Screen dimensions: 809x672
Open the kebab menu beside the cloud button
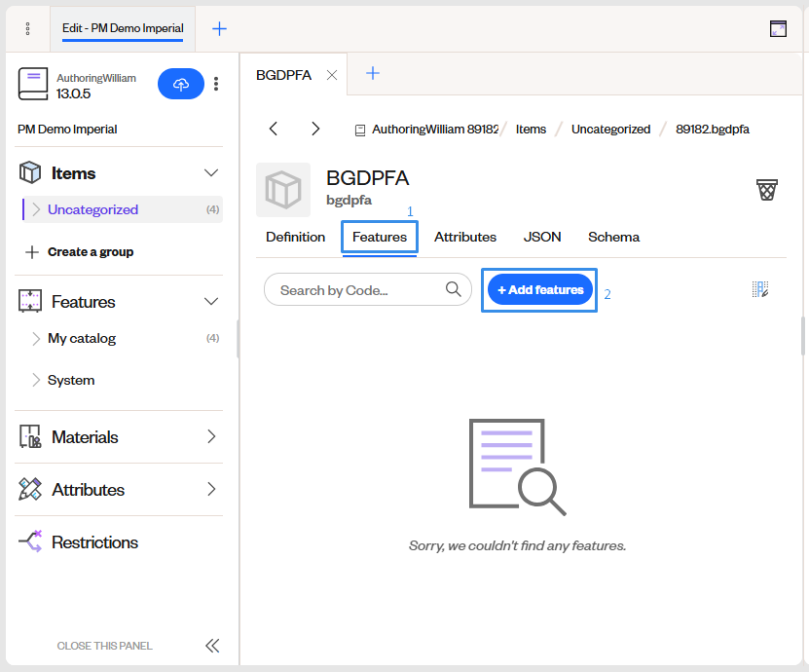215,84
